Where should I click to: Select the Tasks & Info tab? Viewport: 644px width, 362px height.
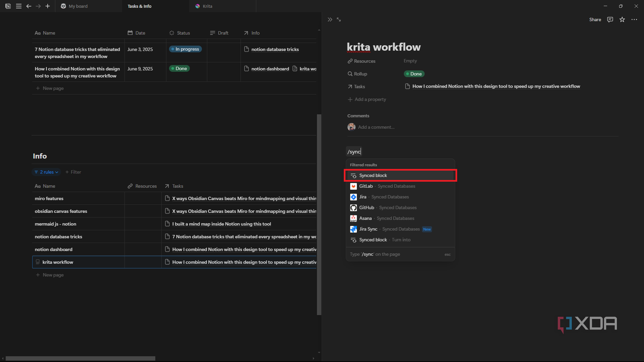[155, 6]
